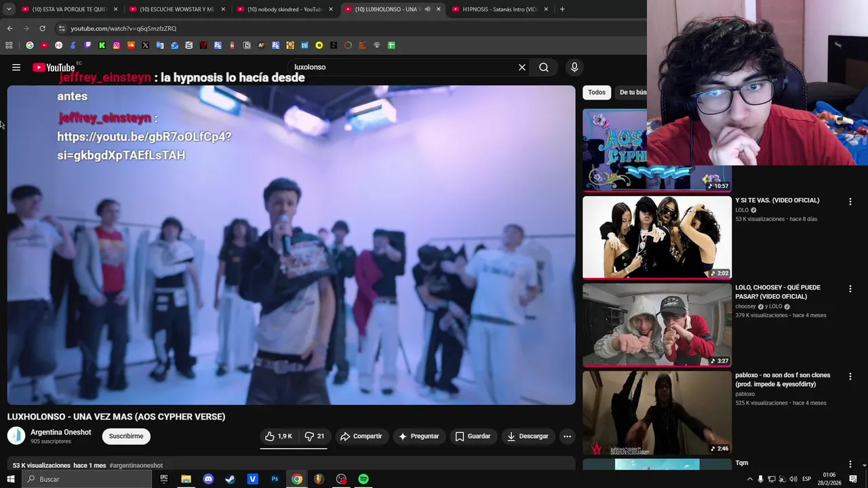Open Y SI TE VAS title link
This screenshot has height=488, width=868.
pos(777,200)
